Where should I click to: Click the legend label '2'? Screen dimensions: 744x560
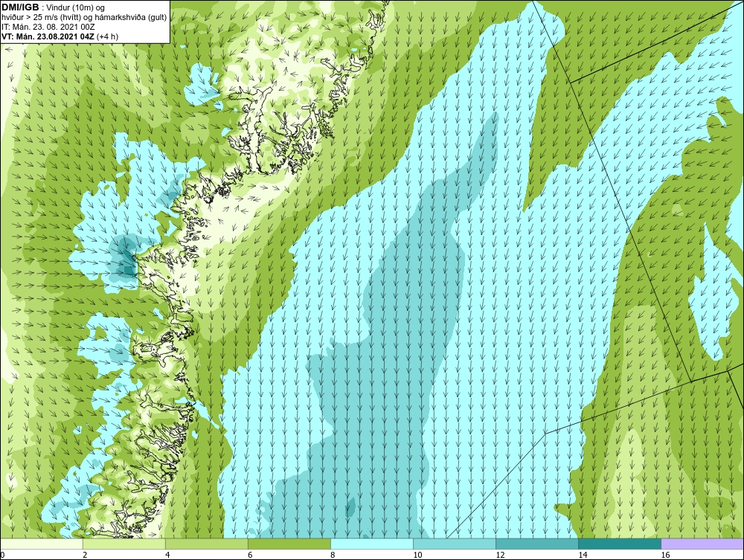[85, 555]
